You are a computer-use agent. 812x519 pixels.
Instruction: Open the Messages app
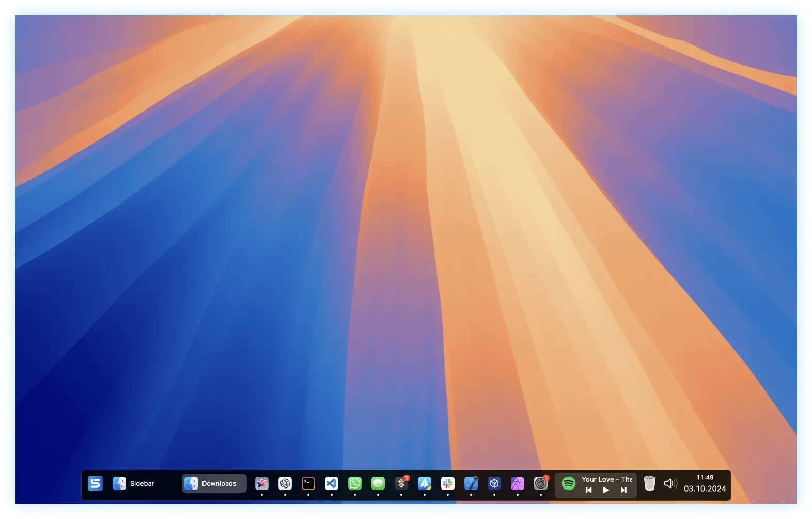378,483
